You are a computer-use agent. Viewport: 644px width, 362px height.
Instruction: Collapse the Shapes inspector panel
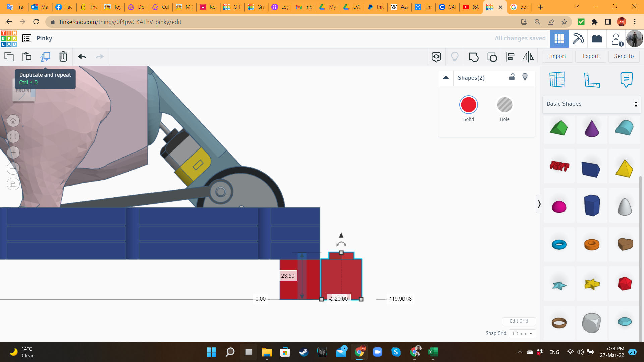(446, 78)
